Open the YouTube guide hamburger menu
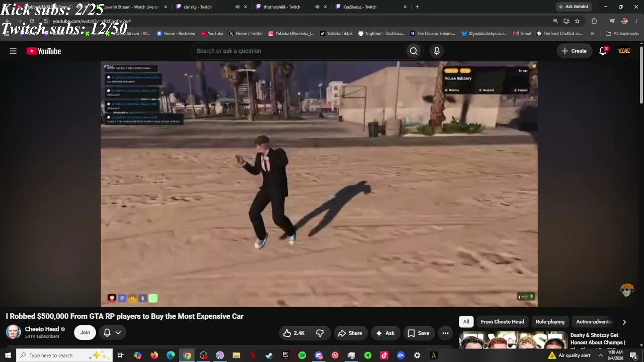The height and width of the screenshot is (362, 644). click(13, 51)
